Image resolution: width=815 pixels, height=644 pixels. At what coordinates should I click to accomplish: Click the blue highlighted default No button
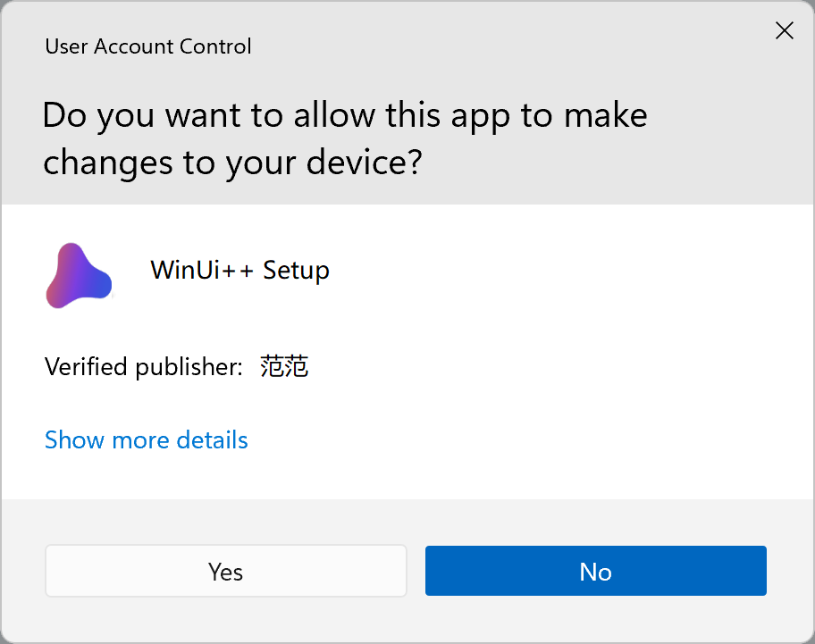click(595, 572)
